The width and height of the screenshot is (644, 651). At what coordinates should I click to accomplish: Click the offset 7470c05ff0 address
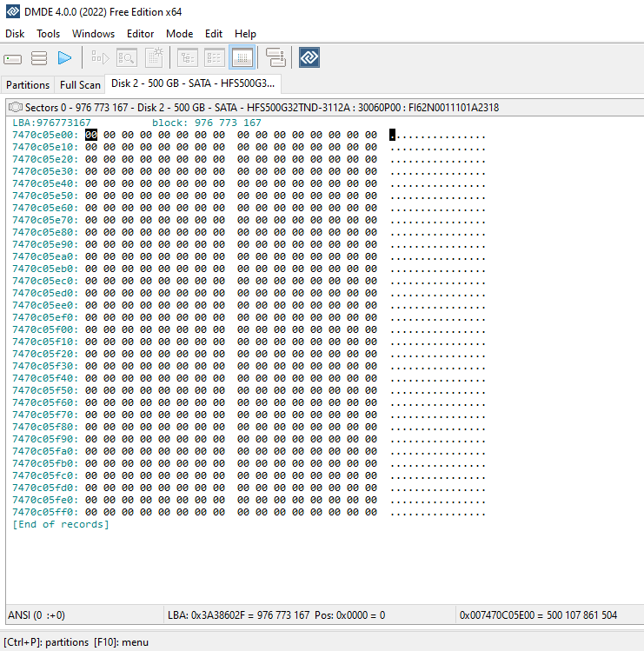point(45,512)
